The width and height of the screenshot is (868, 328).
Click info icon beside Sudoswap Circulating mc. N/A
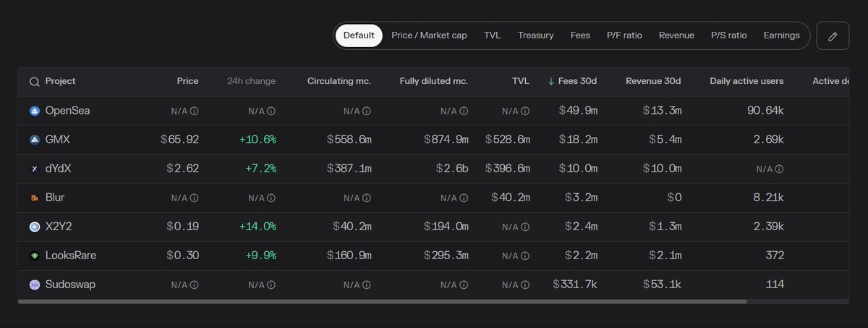coord(367,285)
